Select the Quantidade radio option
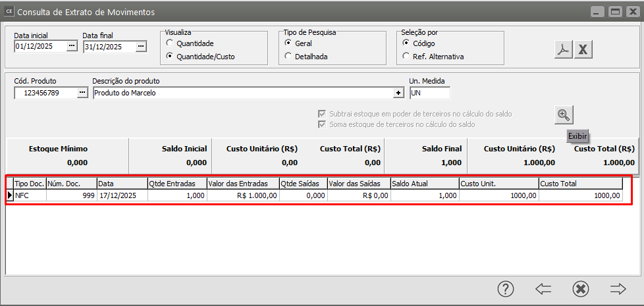Image resolution: width=644 pixels, height=306 pixels. coord(170,43)
